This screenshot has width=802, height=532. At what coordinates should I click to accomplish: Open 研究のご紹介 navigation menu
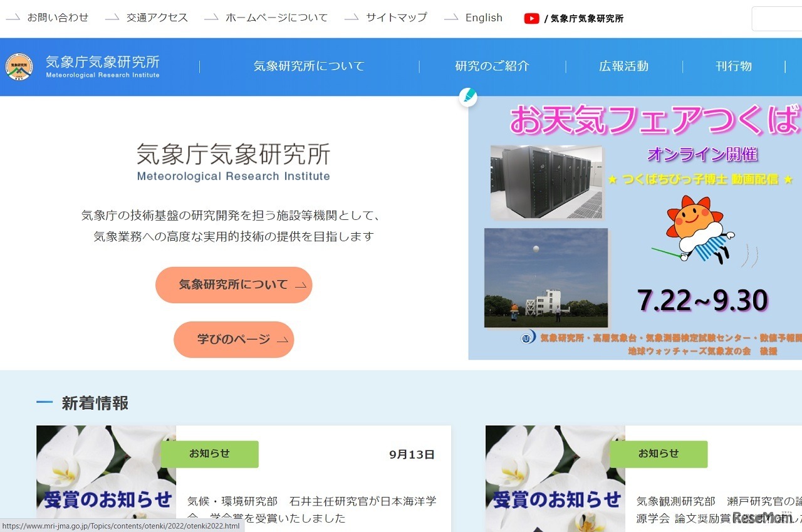(x=492, y=66)
